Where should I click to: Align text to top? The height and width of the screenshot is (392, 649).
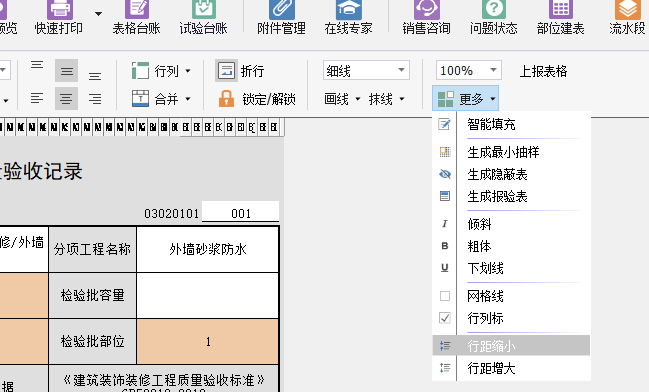pyautogui.click(x=37, y=65)
